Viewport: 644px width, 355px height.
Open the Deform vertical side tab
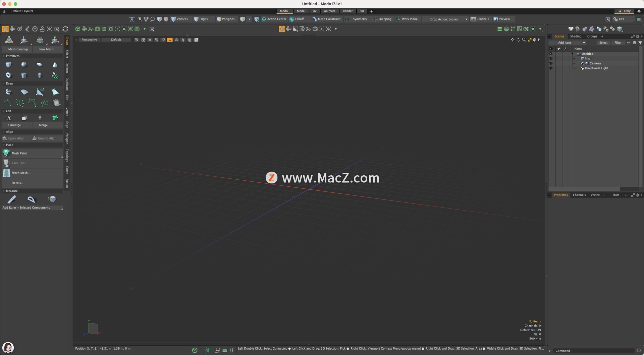point(67,68)
